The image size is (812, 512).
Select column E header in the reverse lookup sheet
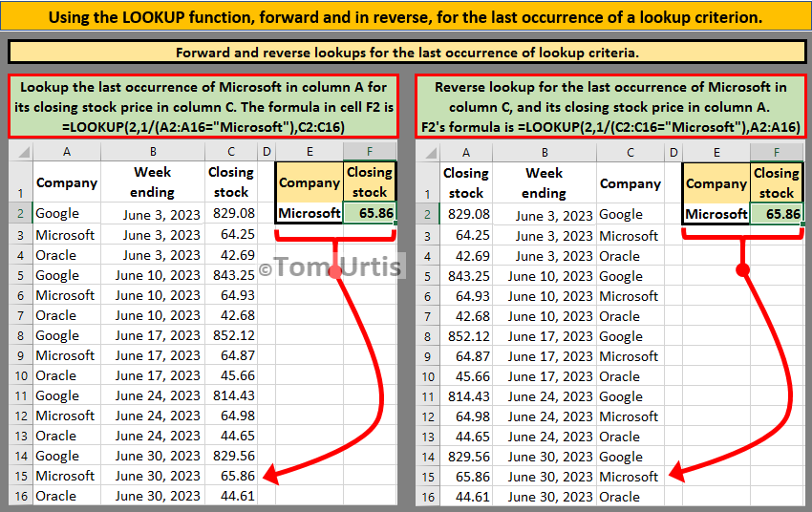716,153
